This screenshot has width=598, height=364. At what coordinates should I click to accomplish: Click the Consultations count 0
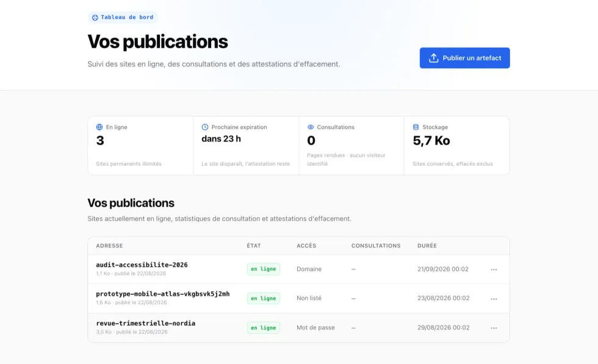[311, 141]
